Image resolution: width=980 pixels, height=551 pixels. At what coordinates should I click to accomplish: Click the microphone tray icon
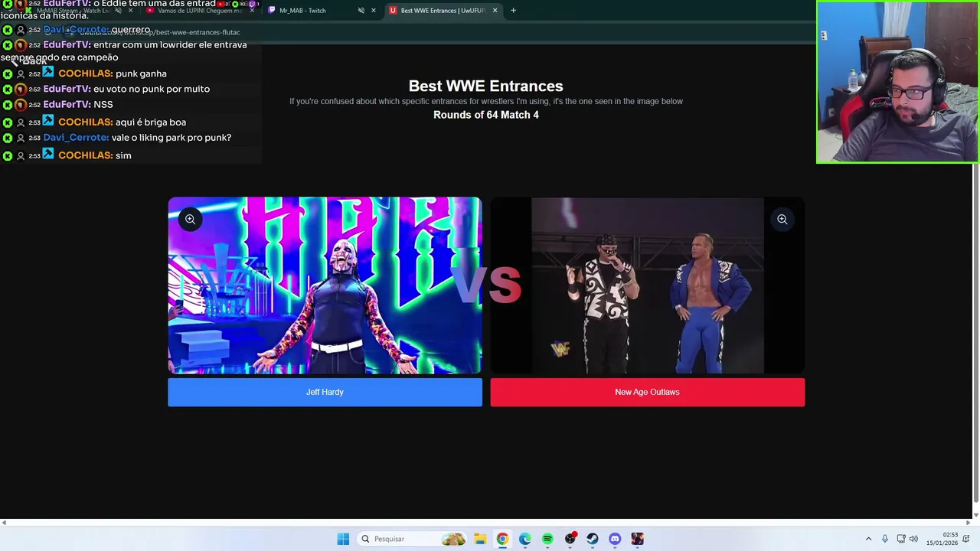pyautogui.click(x=885, y=539)
